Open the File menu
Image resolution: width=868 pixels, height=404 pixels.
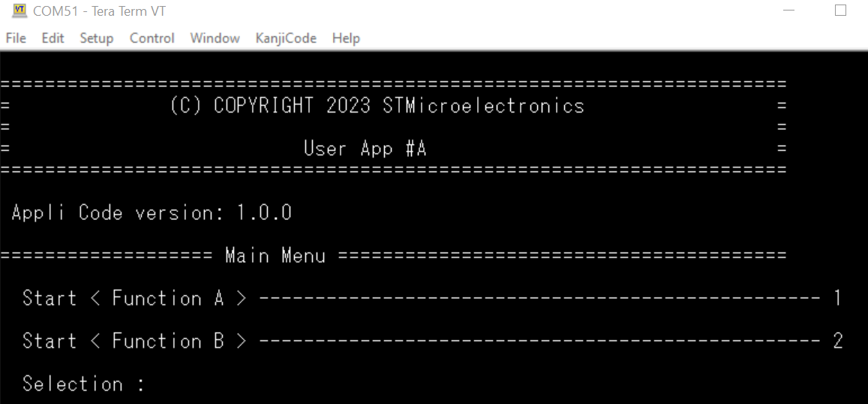coord(16,38)
